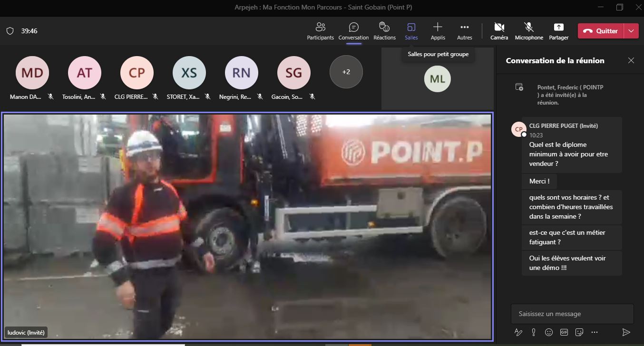Open the Autres more actions menu

coord(464,31)
